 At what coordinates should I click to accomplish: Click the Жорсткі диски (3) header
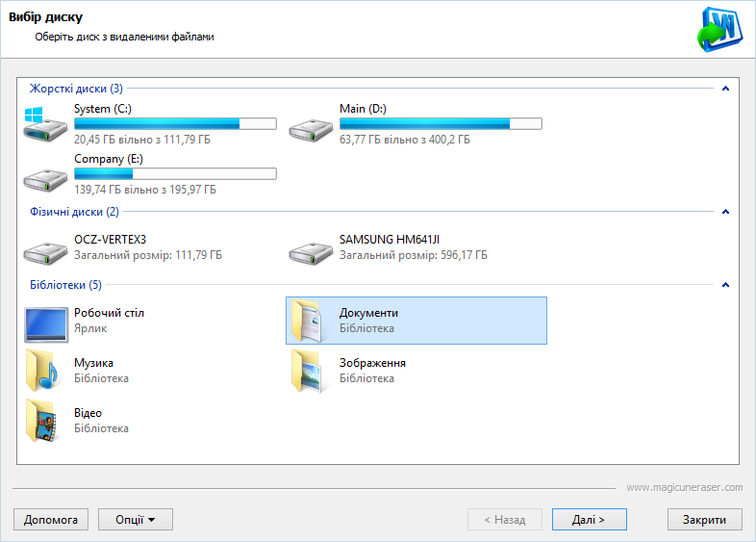point(76,89)
